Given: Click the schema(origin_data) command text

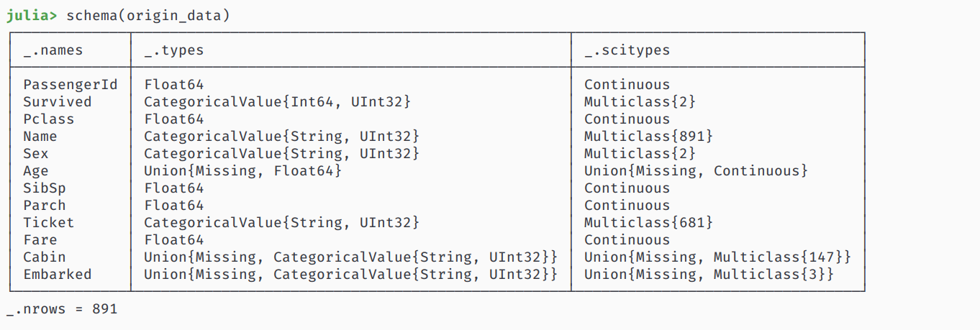Looking at the screenshot, I should click(x=148, y=15).
